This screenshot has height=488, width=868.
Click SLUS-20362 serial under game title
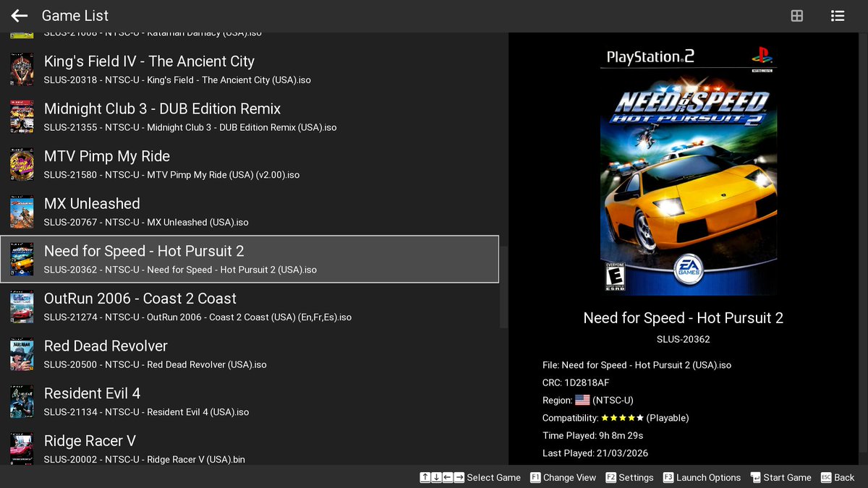point(684,339)
